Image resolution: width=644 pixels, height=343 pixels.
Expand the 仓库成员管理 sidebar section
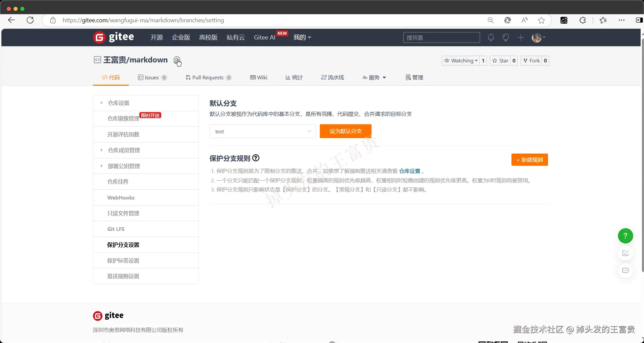click(x=146, y=150)
